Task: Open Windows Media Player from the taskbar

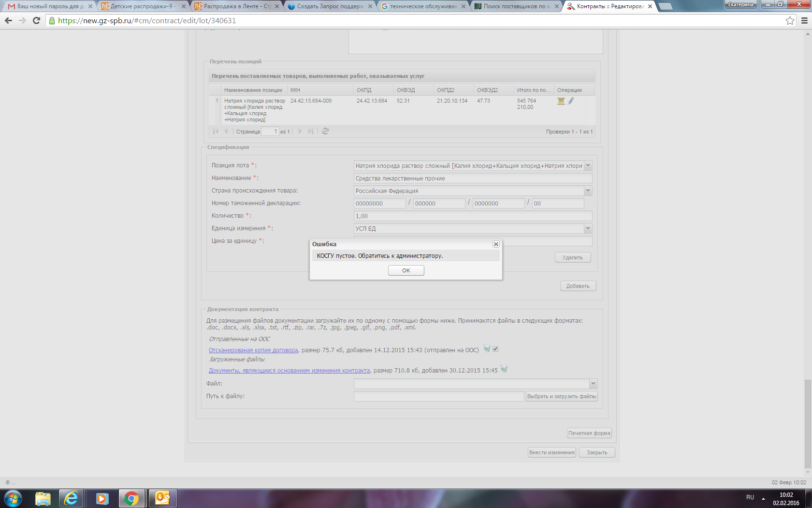Action: 102,498
